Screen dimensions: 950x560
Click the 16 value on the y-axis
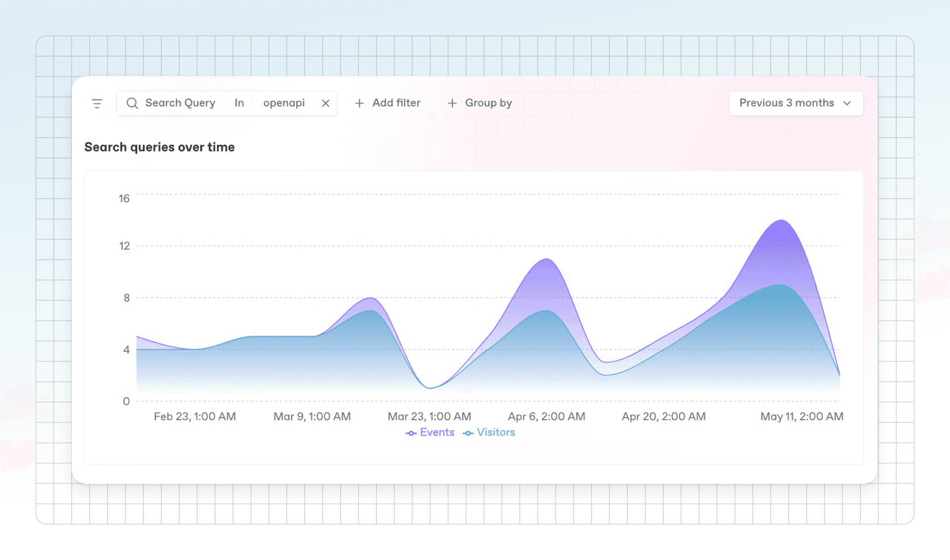pyautogui.click(x=124, y=198)
